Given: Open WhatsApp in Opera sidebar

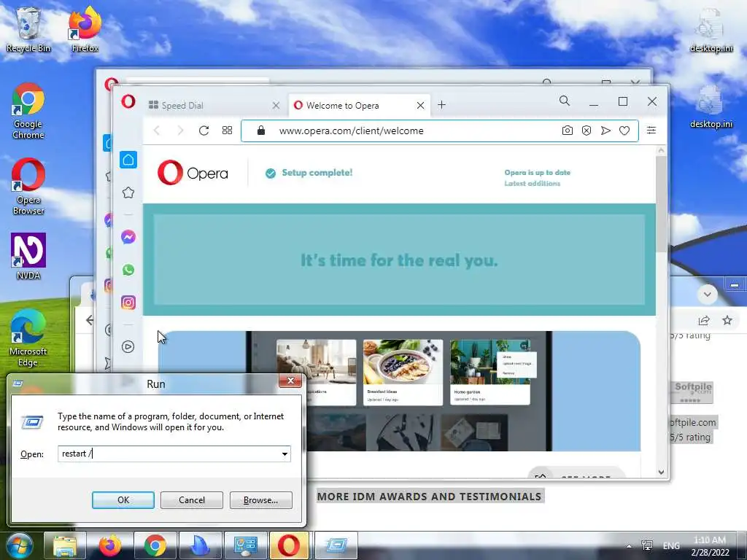Looking at the screenshot, I should (x=128, y=270).
